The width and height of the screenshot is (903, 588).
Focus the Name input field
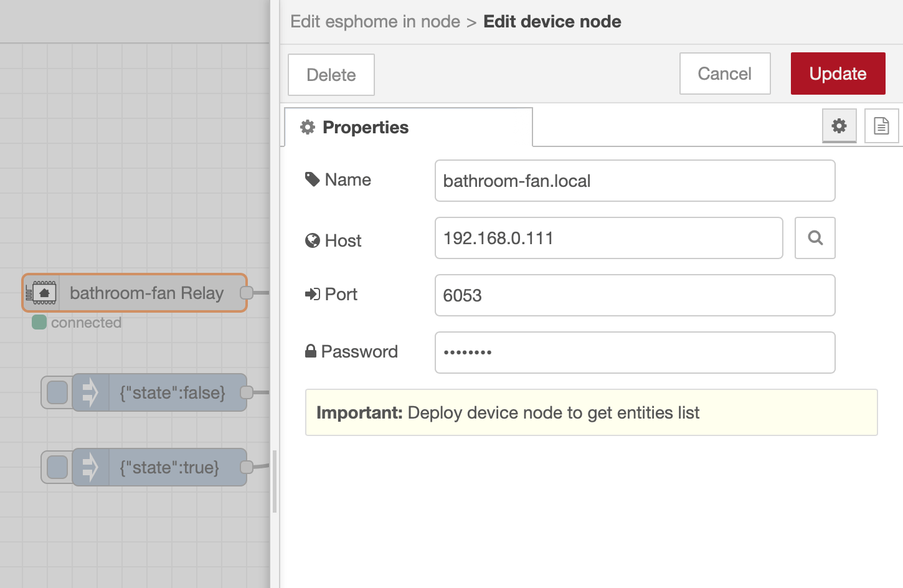point(635,181)
